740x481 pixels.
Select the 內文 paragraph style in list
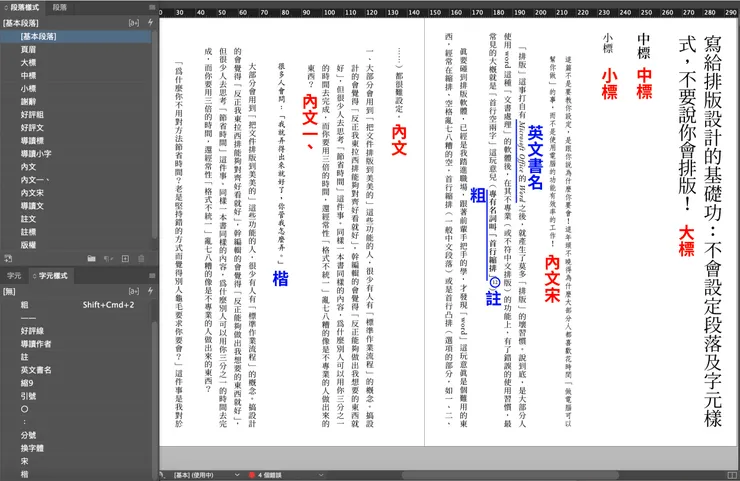(76, 167)
